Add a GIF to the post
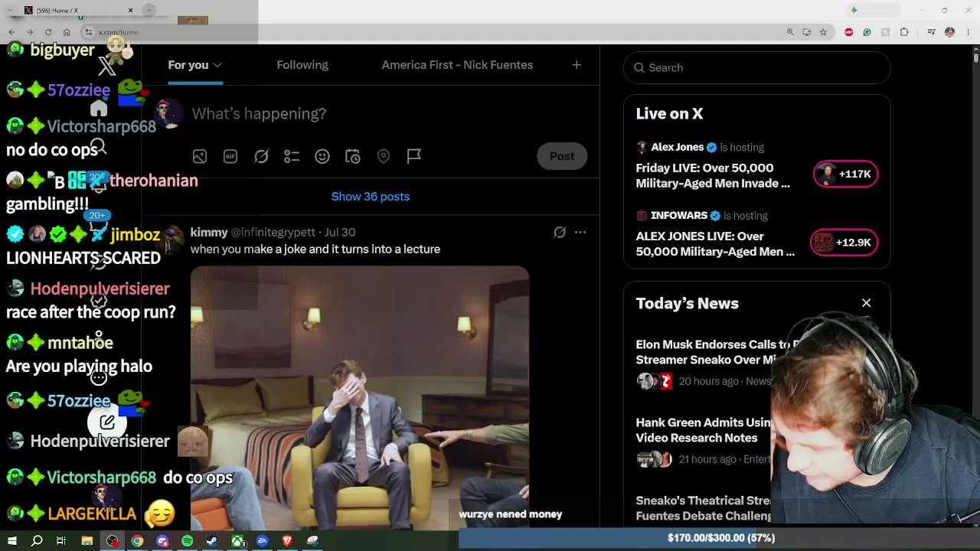Image resolution: width=980 pixels, height=551 pixels. (x=230, y=156)
